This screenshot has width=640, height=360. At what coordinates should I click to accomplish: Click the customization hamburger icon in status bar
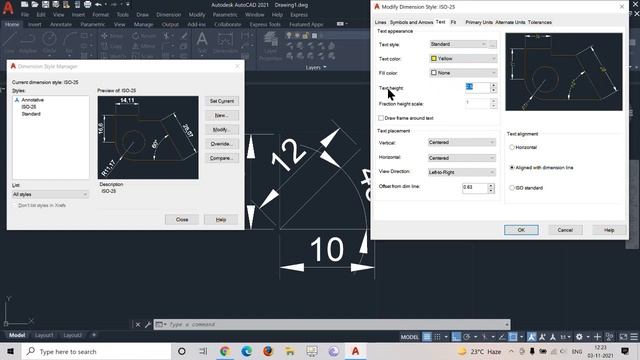634,336
